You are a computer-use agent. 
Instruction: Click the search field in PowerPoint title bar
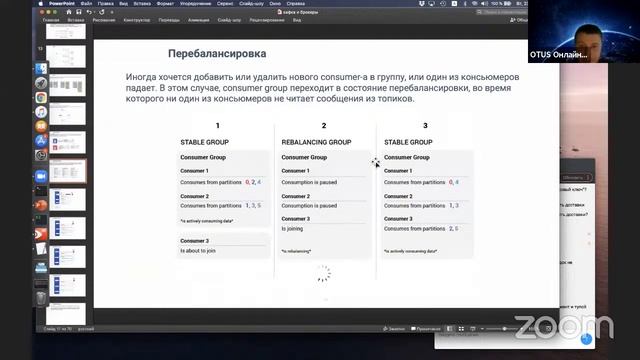[501, 12]
